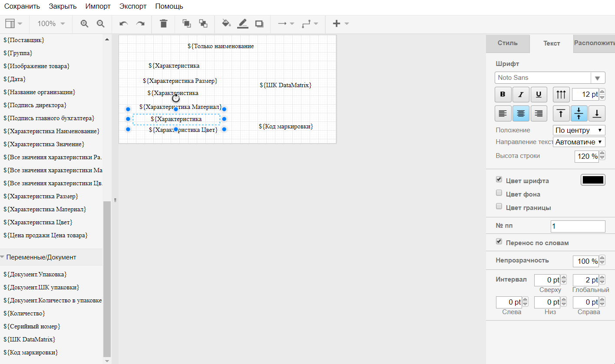Click Сохранить to save the template
Viewport: 615px width, 364px height.
click(22, 7)
